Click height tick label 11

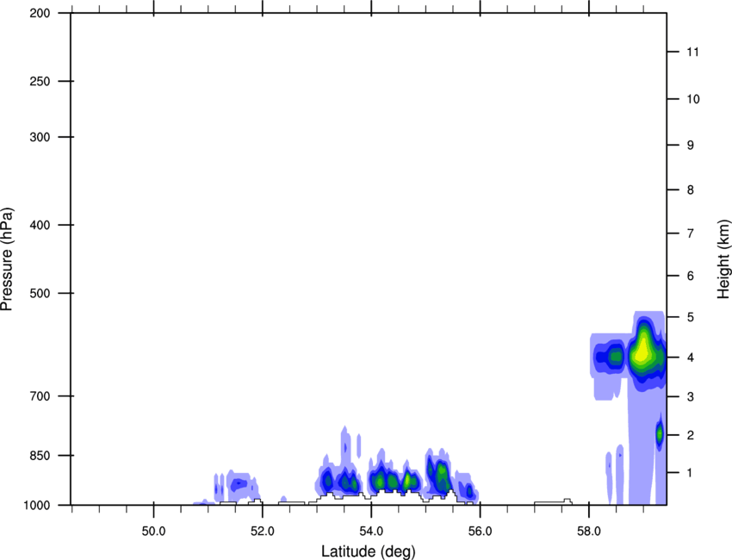tap(692, 52)
